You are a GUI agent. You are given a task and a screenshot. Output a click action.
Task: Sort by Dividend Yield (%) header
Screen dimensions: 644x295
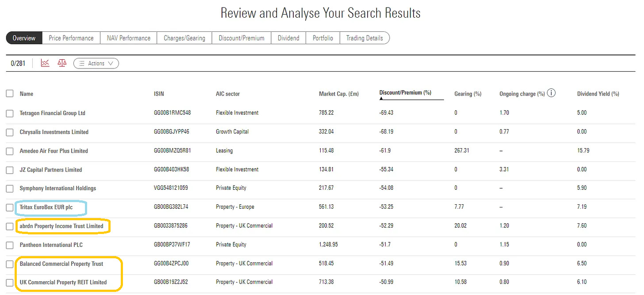(x=598, y=94)
